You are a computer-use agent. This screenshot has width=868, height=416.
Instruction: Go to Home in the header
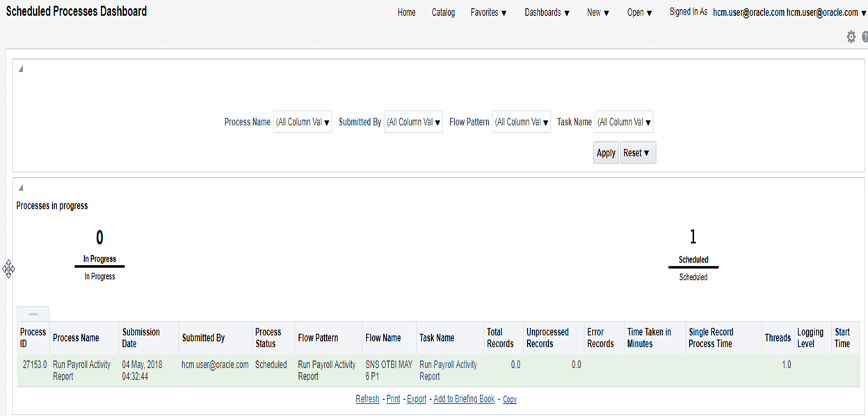[406, 13]
